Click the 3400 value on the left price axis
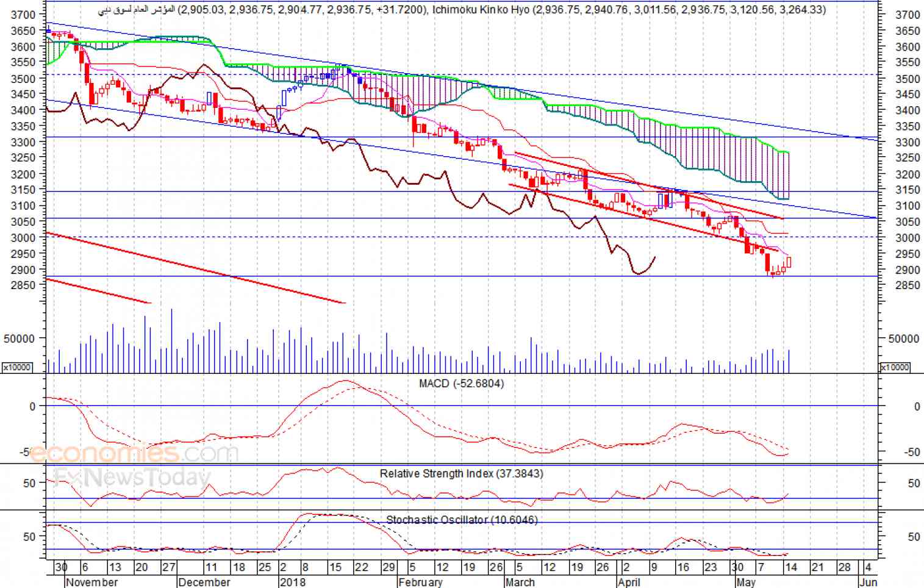This screenshot has height=588, width=924. pos(23,110)
